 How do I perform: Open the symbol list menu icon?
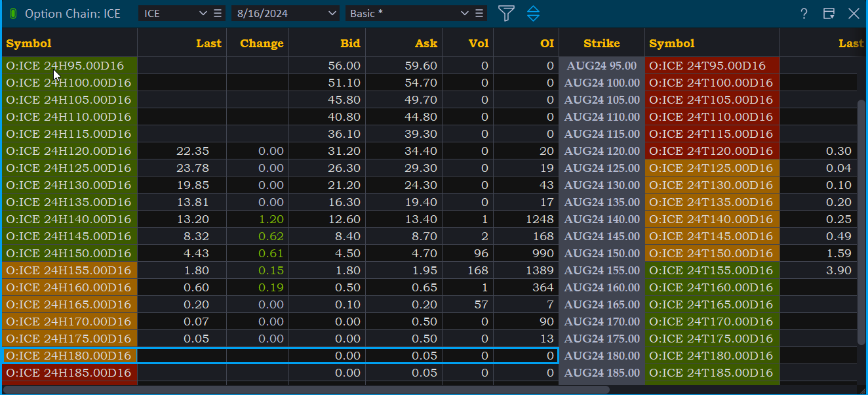click(218, 13)
